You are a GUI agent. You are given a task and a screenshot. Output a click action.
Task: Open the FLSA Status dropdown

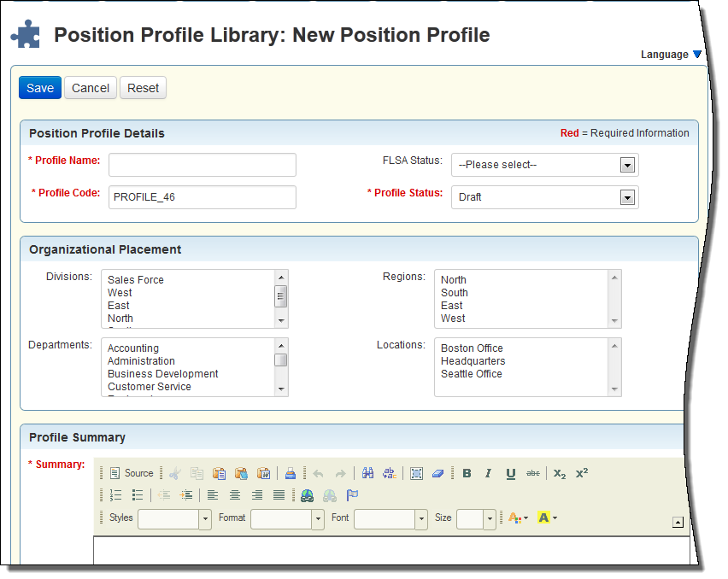tap(544, 165)
